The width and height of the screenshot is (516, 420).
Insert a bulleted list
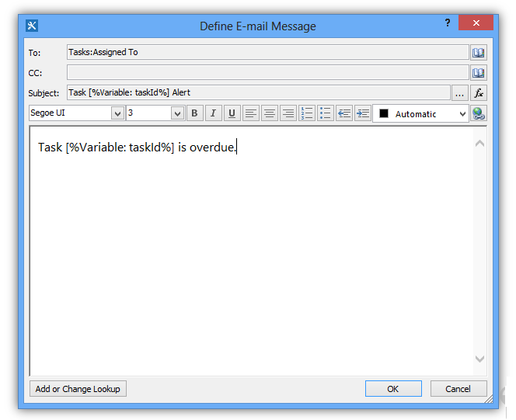(326, 113)
